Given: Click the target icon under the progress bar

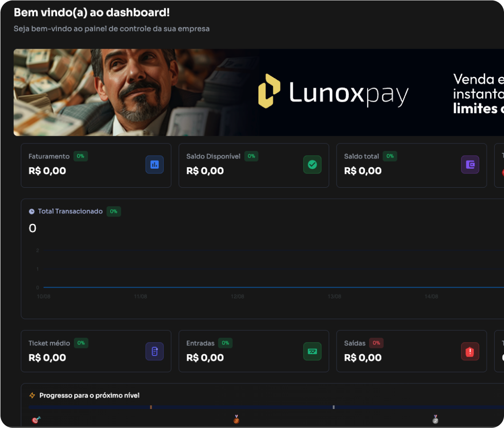Looking at the screenshot, I should coord(36,420).
